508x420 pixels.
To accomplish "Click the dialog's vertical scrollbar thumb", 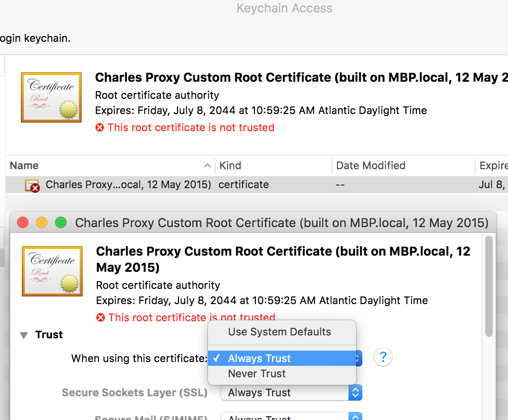I will pos(489,286).
